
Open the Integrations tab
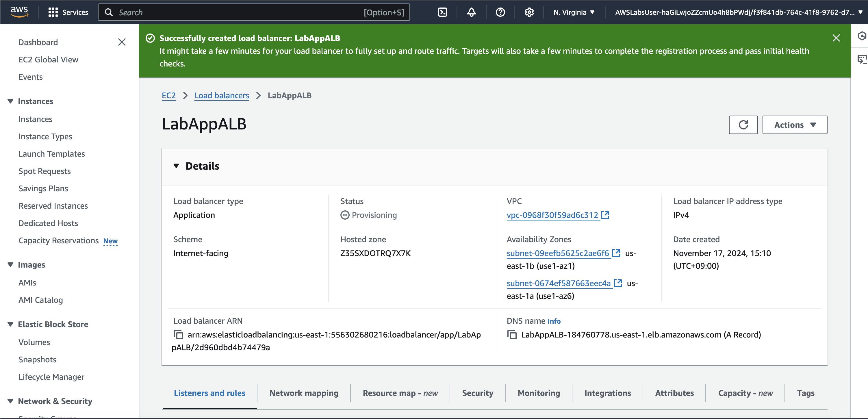(608, 393)
